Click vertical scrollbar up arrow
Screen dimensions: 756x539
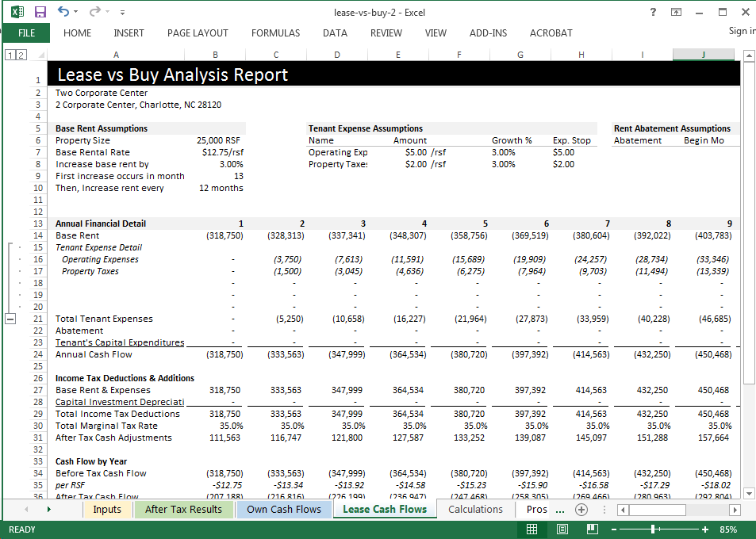(749, 55)
